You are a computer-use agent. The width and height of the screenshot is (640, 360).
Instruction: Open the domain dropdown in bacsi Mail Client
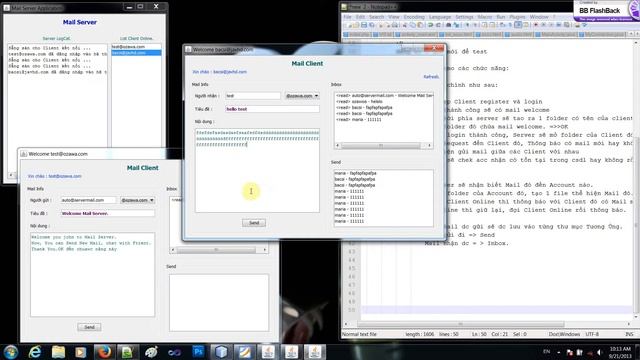tap(302, 96)
